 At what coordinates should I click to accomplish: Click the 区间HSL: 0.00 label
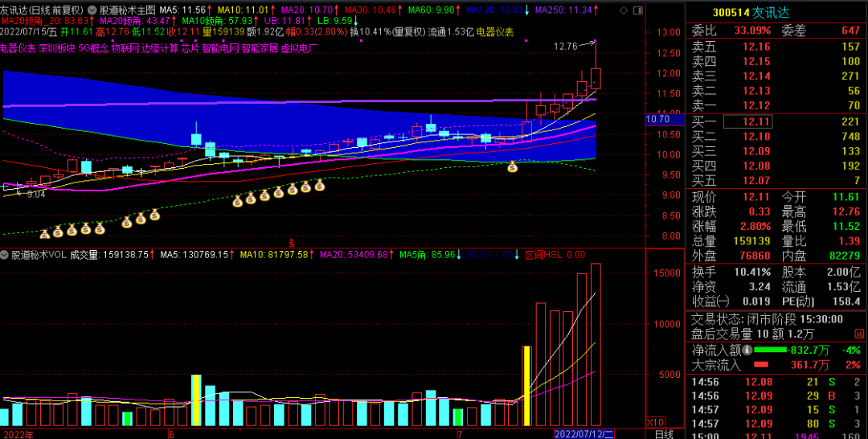coord(555,255)
